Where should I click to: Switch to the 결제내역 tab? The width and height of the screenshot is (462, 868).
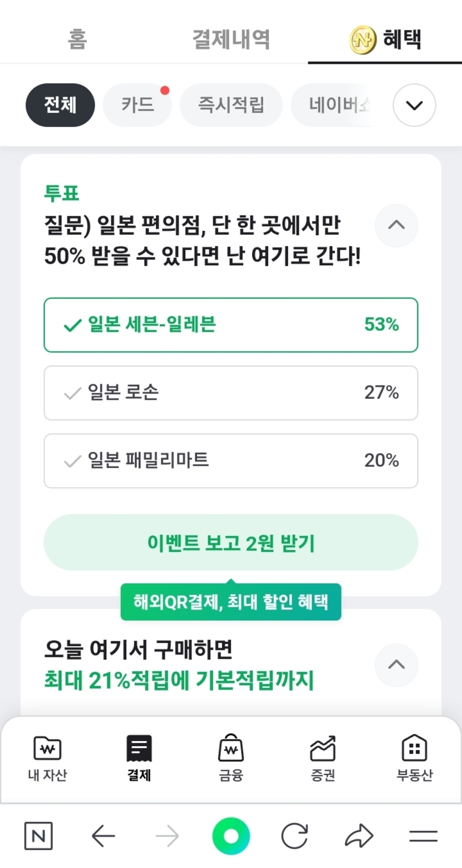click(x=231, y=39)
